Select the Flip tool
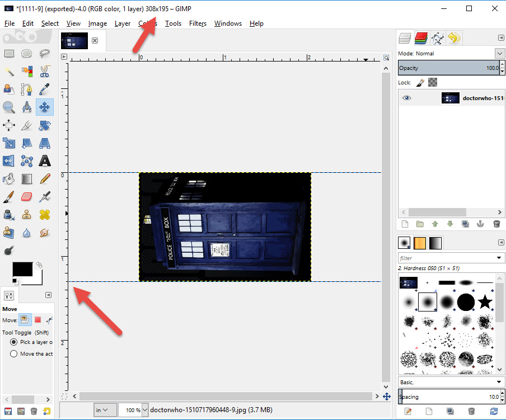Screen dimensions: 506x420 [x=9, y=161]
